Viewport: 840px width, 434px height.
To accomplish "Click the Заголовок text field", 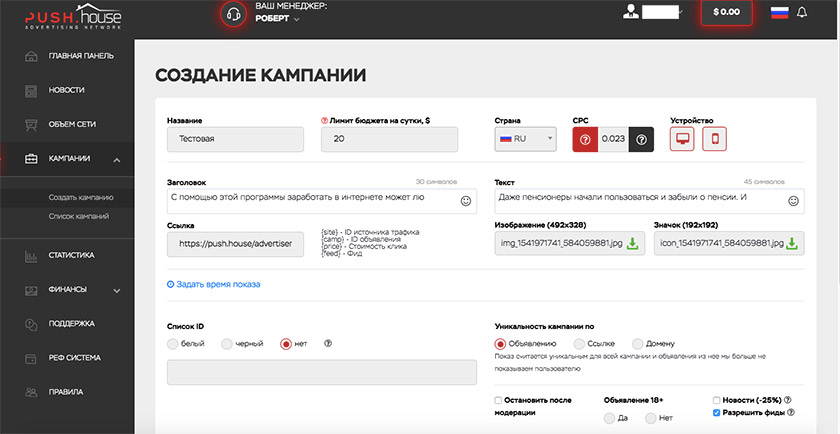I will 322,201.
